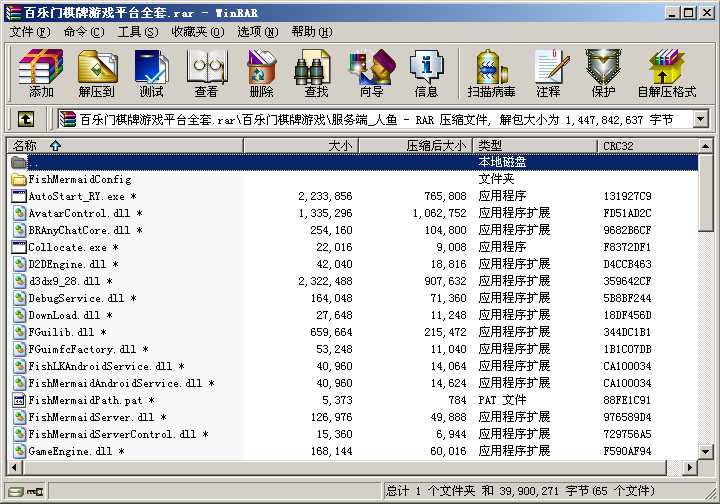Click the FGuilib.dll file icon
Screen dimensions: 720x504
tap(19, 332)
